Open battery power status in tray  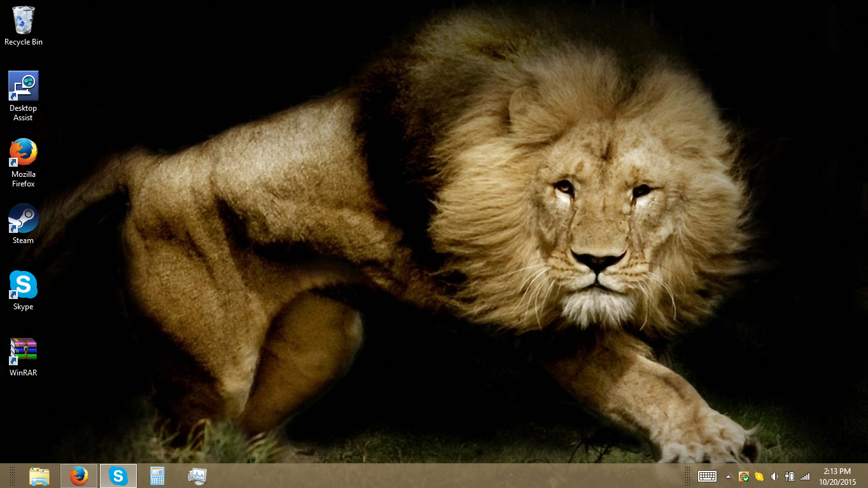790,476
